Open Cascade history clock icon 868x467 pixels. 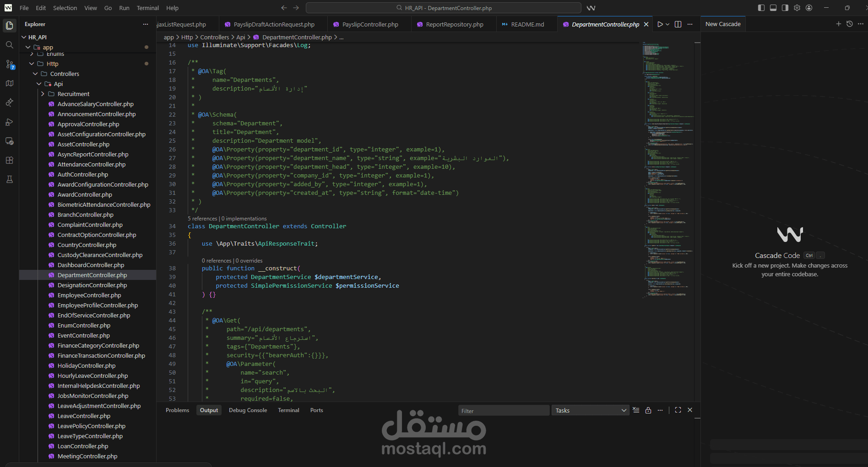coord(850,24)
